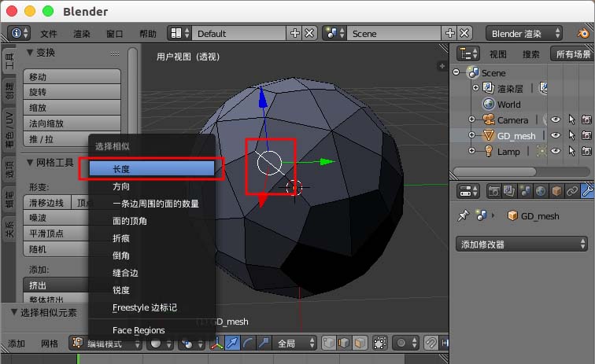Viewport: 595px width, 364px height.
Task: Toggle selectability arrow for Camera
Action: pyautogui.click(x=571, y=119)
